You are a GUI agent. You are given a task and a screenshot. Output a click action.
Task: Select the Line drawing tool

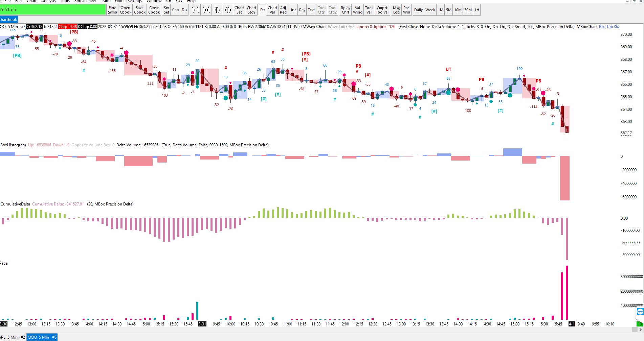point(293,10)
